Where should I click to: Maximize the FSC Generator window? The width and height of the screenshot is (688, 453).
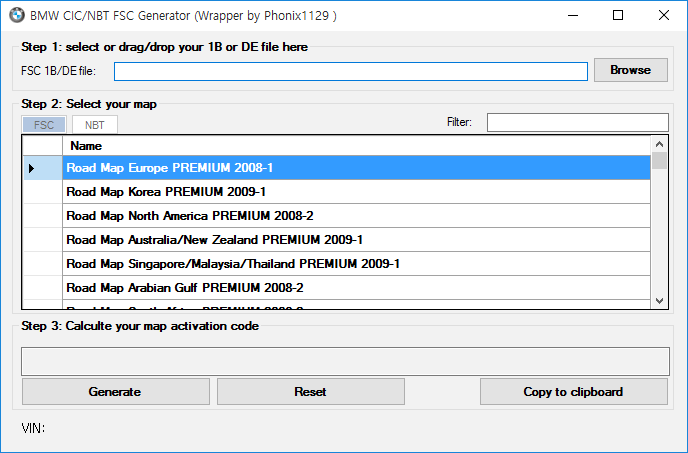coord(618,15)
